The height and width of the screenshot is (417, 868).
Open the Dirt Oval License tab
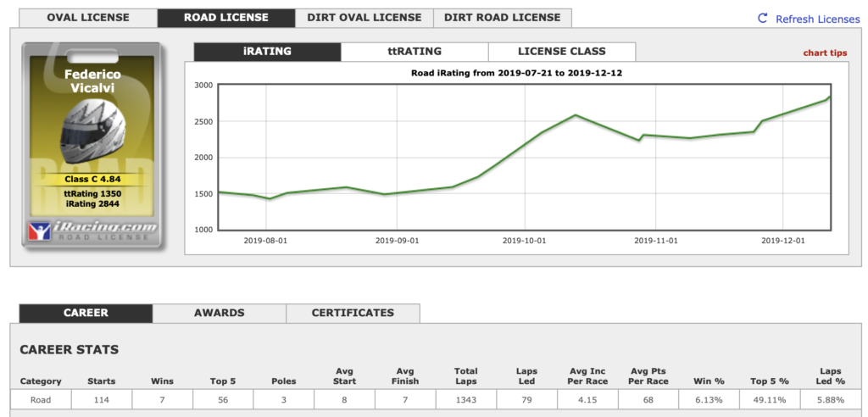[364, 18]
